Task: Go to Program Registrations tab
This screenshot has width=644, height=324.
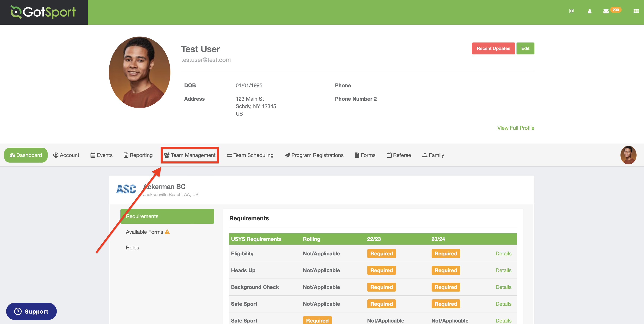Action: pyautogui.click(x=314, y=155)
